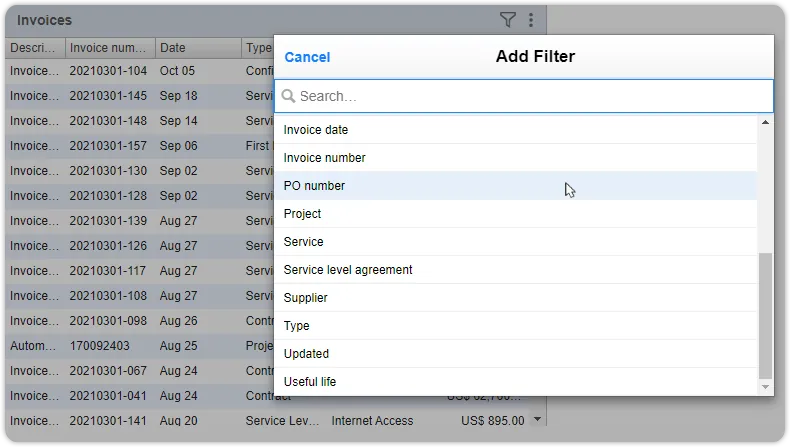Image resolution: width=790 pixels, height=447 pixels.
Task: Open invoice 20210301-139
Action: pyautogui.click(x=108, y=221)
